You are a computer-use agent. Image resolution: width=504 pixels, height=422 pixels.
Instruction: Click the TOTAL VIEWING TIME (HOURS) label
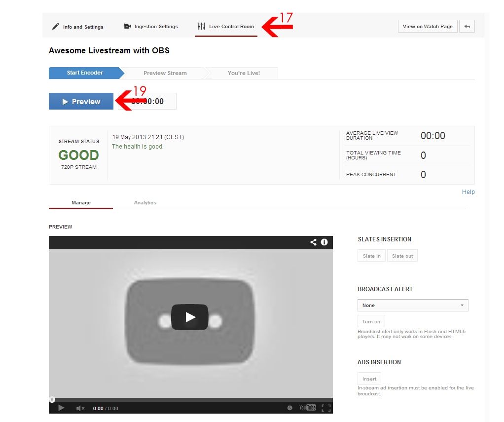coord(373,155)
